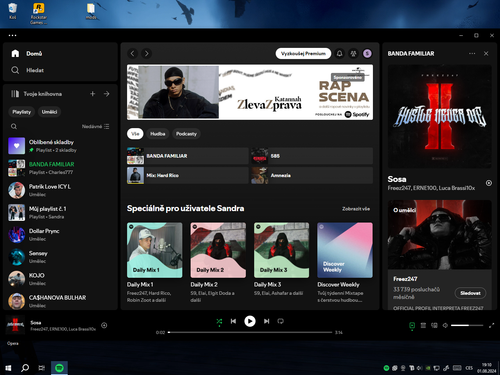Open Discover Weekly cover
Viewport: 500px width, 375px height.
pyautogui.click(x=345, y=250)
